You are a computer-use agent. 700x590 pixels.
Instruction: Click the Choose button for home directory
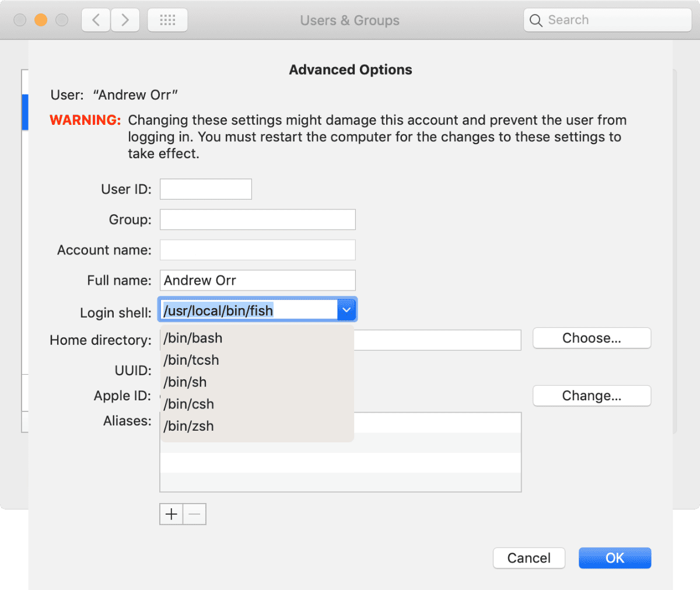pos(591,337)
